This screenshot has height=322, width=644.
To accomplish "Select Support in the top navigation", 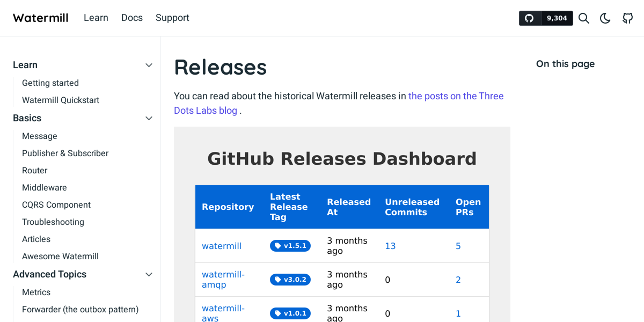I will 172,18.
